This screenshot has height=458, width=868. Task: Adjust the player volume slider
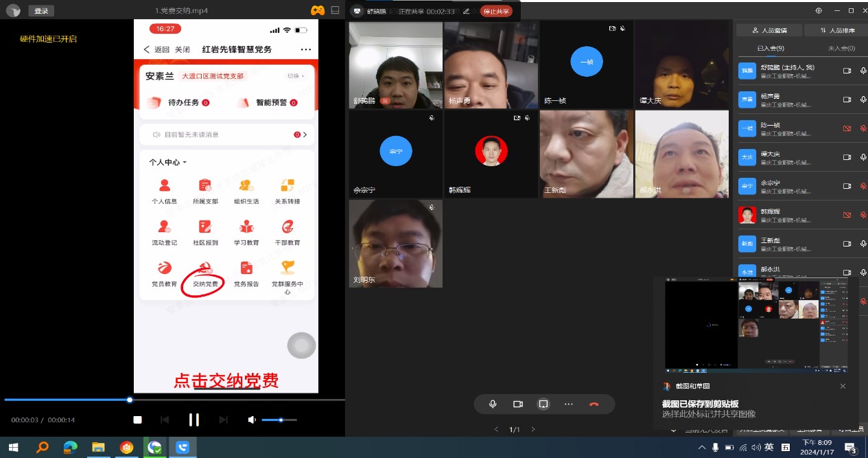(279, 420)
